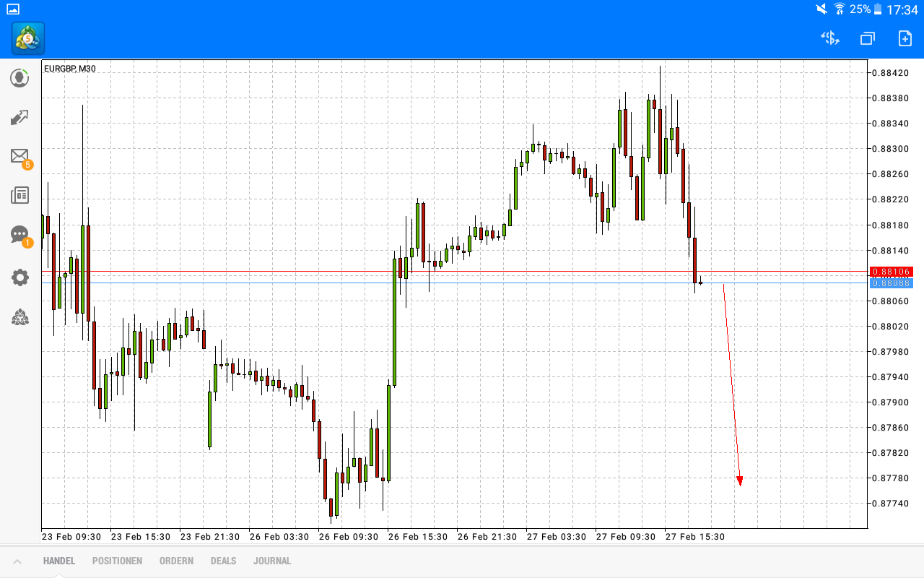
Task: Expand the bottom panel chevron
Action: point(17,561)
